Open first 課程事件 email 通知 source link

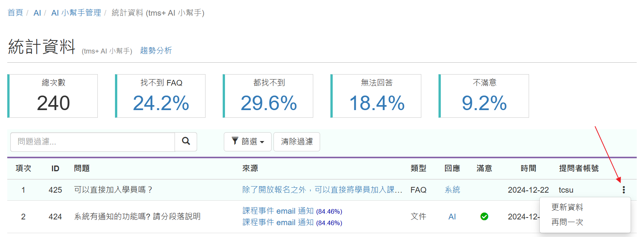click(x=278, y=211)
